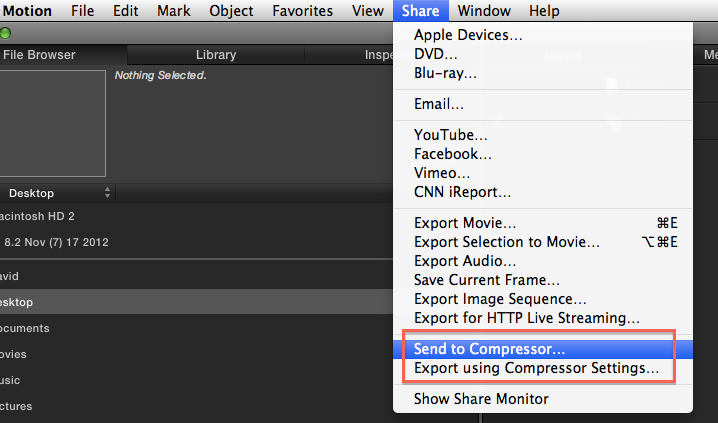Switch to the Inspector tab
Screen dimensions: 718x423
click(349, 55)
